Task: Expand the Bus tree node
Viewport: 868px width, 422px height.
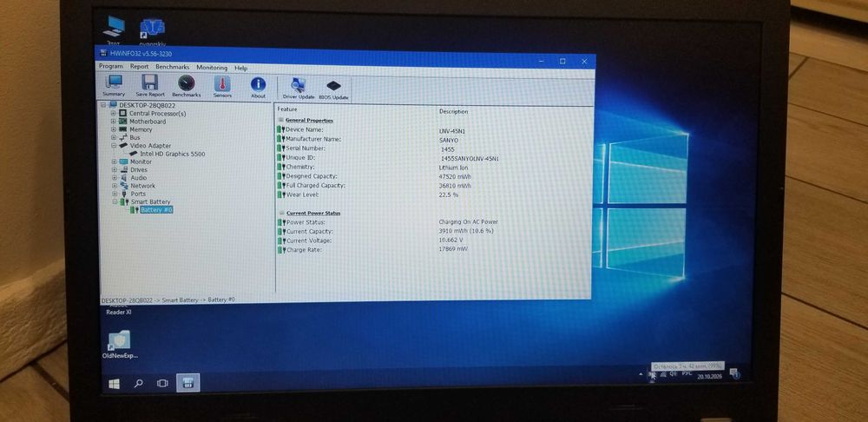Action: (113, 137)
